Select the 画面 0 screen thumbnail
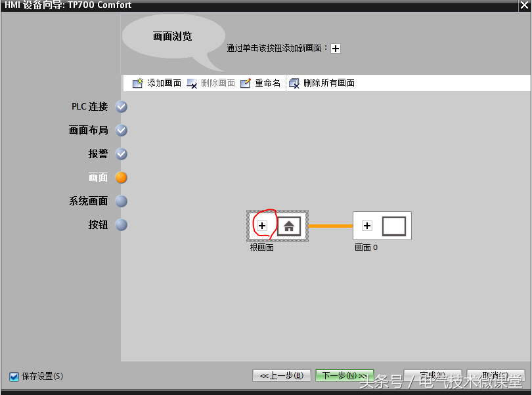The height and width of the screenshot is (395, 532). coord(394,226)
